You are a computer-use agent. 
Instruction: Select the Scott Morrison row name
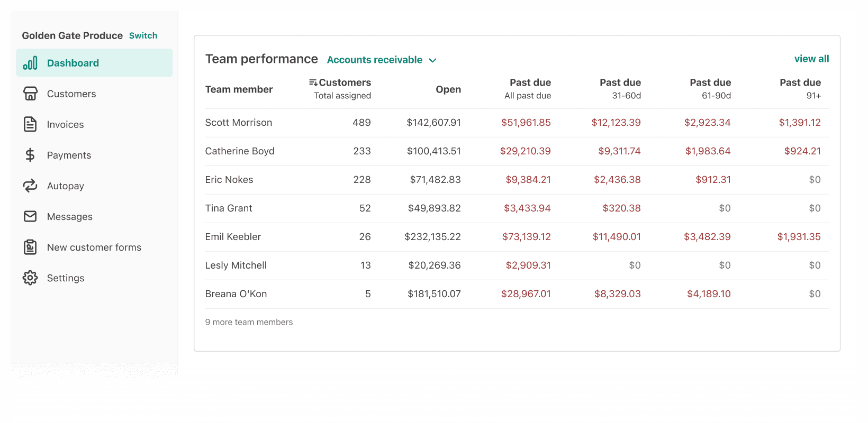click(239, 122)
